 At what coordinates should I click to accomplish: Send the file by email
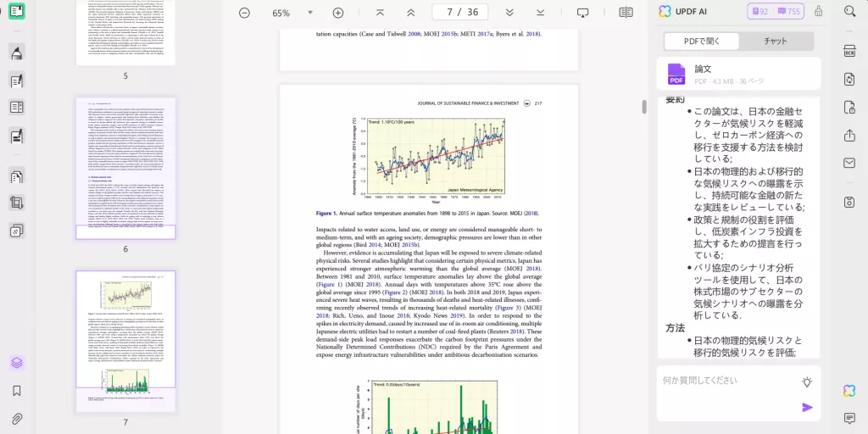849,163
